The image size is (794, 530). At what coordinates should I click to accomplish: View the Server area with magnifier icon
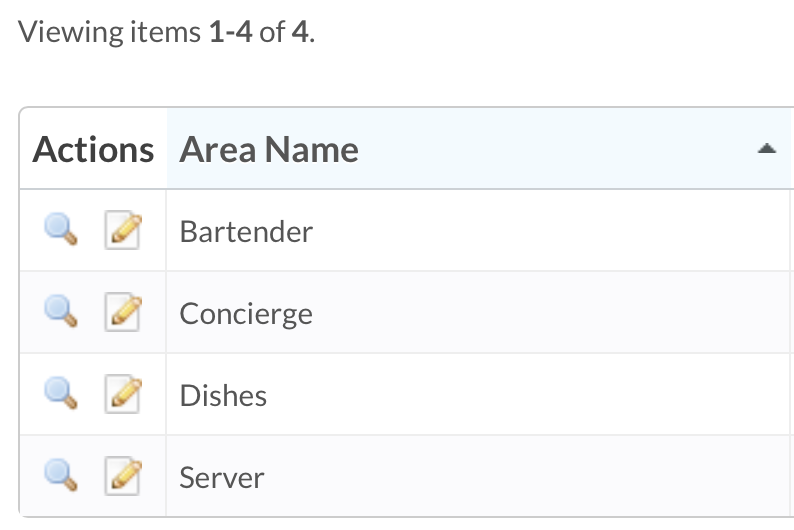61,475
